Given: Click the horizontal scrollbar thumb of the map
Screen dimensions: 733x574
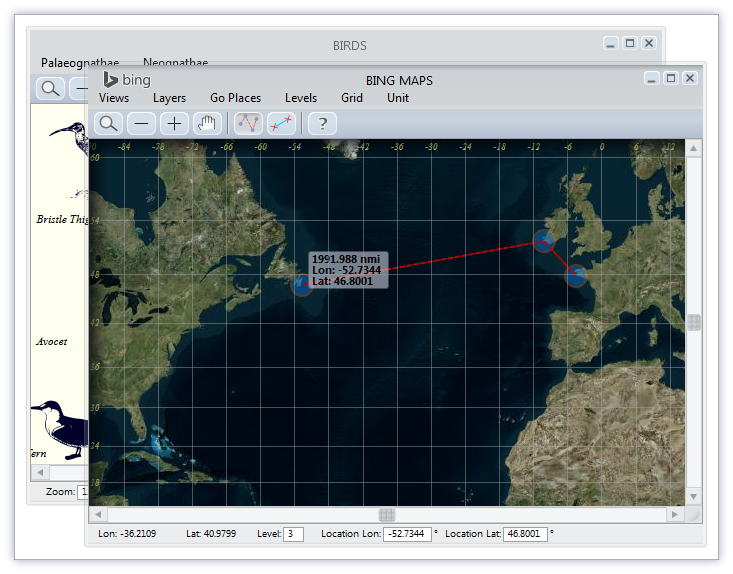Looking at the screenshot, I should click(387, 515).
